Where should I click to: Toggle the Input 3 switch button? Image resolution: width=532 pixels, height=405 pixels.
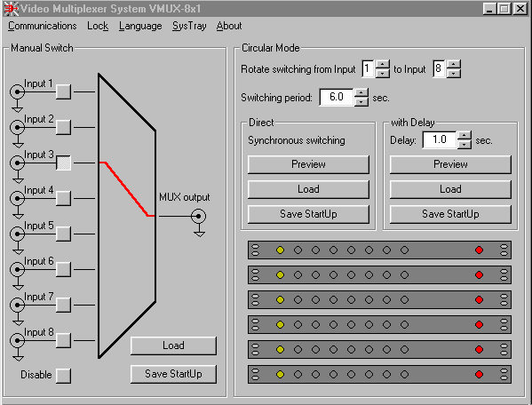pos(63,163)
